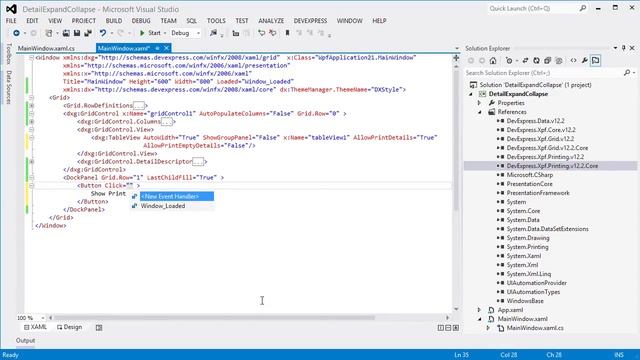Click the View Code icon in Solution Explorer
The image size is (640, 360).
[x=573, y=60]
